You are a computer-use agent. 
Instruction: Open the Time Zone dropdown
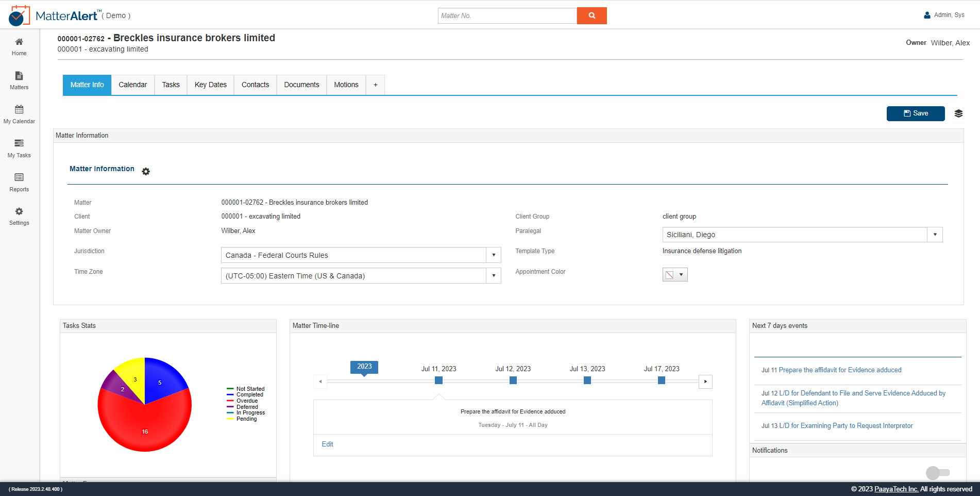click(x=494, y=275)
